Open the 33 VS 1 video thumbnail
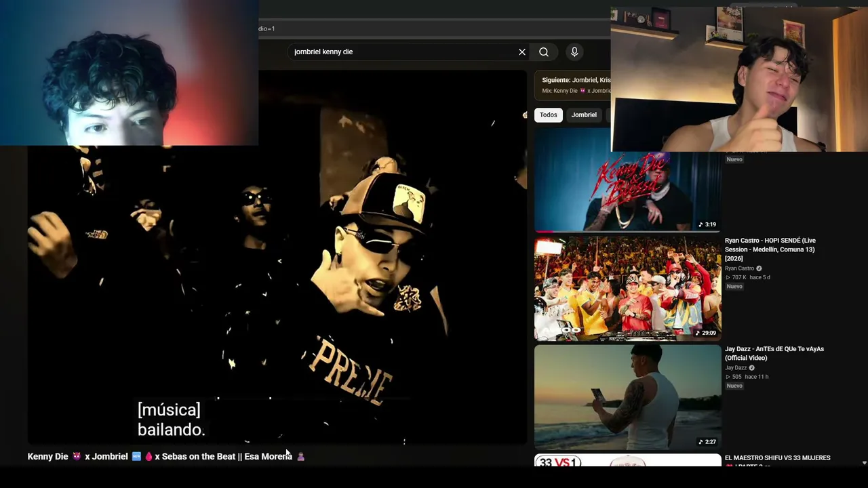Screen dimensions: 868x488 pyautogui.click(x=627, y=460)
